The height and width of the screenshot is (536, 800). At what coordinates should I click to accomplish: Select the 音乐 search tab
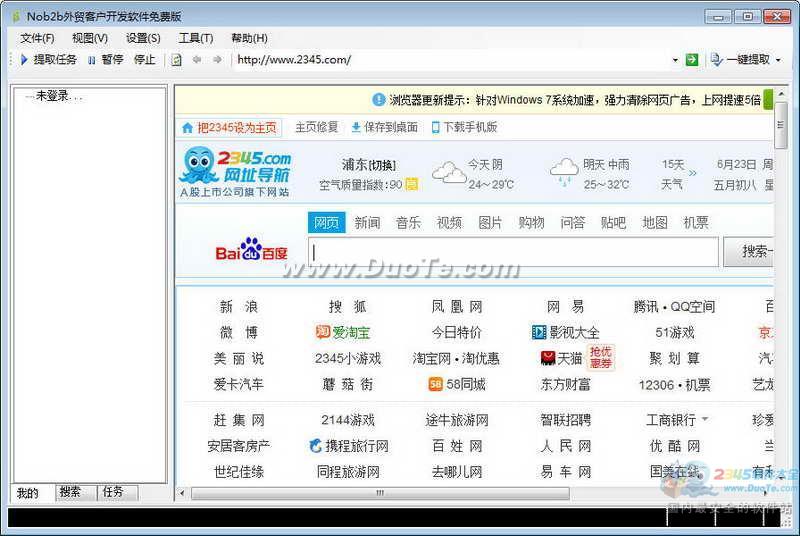pyautogui.click(x=408, y=222)
